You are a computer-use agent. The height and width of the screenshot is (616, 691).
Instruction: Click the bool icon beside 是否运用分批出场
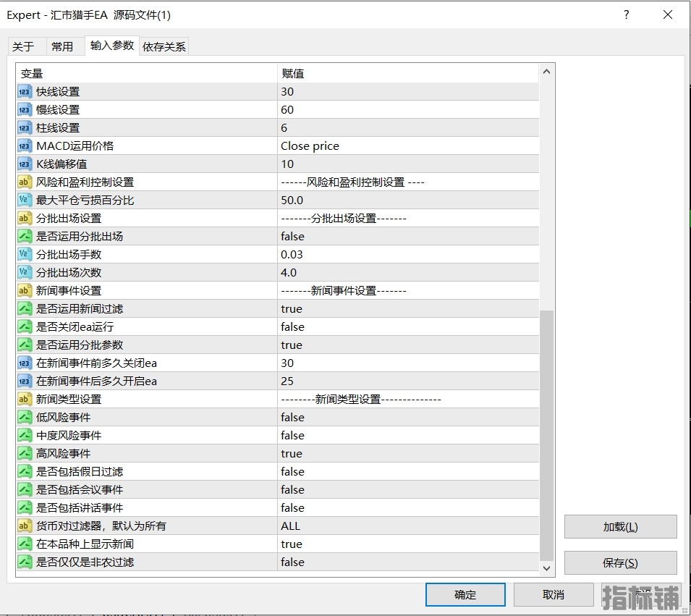(x=25, y=237)
